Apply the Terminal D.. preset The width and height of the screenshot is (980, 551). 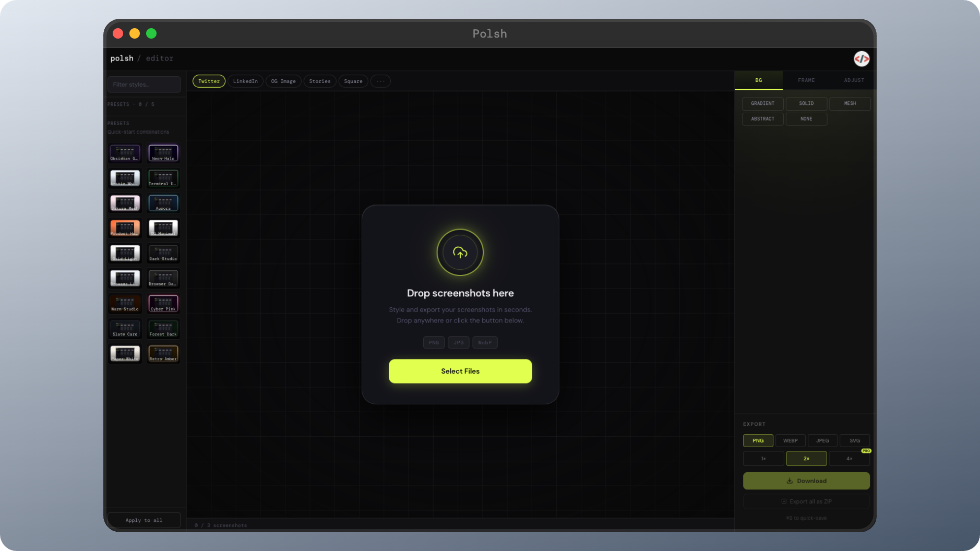coord(163,178)
